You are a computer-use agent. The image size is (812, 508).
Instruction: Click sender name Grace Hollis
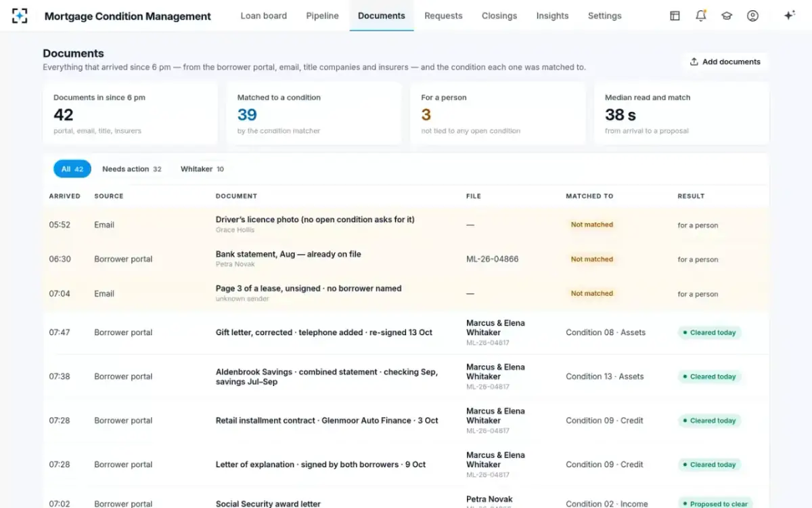pos(235,230)
